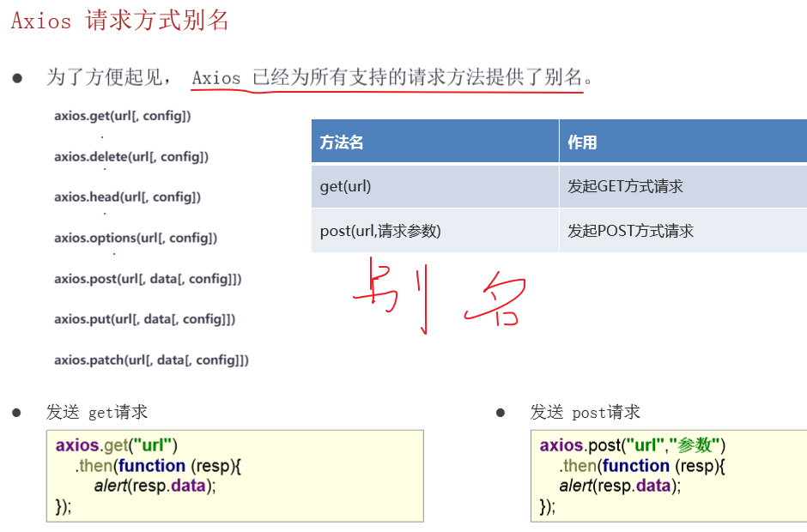
Task: Select the axios.post(url[, data[, config]]) line
Action: pyautogui.click(x=148, y=279)
